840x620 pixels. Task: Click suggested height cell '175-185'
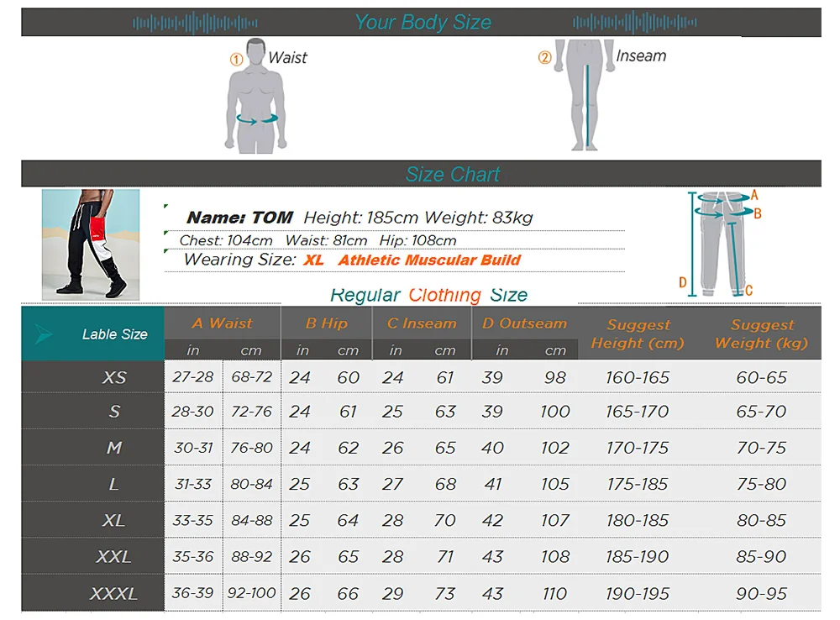pos(638,485)
